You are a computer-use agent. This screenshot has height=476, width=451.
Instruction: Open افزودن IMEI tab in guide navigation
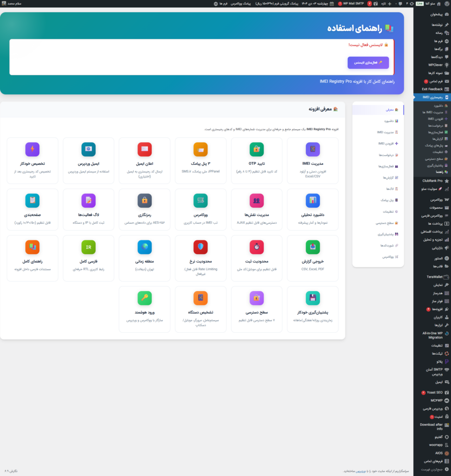click(x=378, y=144)
